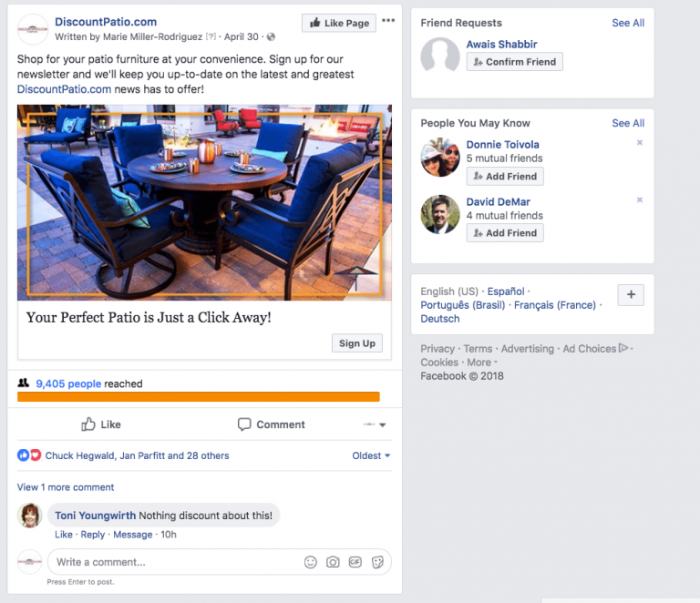Confirm Awais Shabbir's friend request
This screenshot has width=700, height=603.
tap(514, 62)
